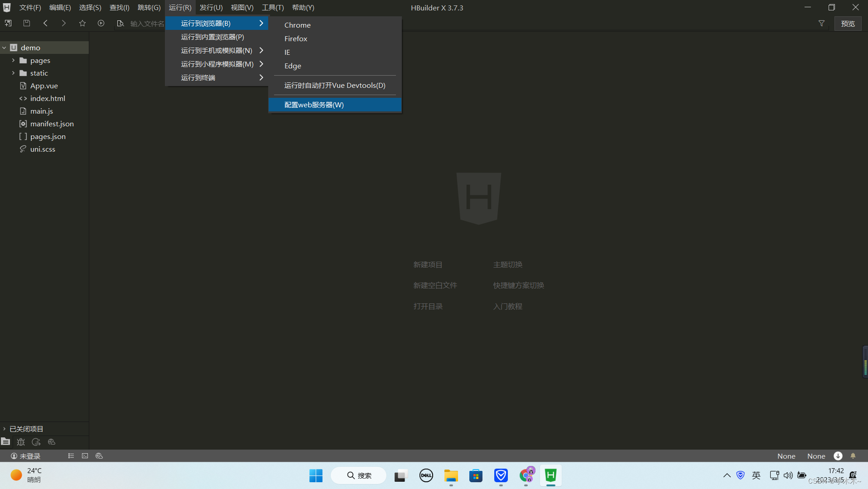This screenshot has width=868, height=489.
Task: Click the file search icon beside filename box
Action: (x=120, y=23)
